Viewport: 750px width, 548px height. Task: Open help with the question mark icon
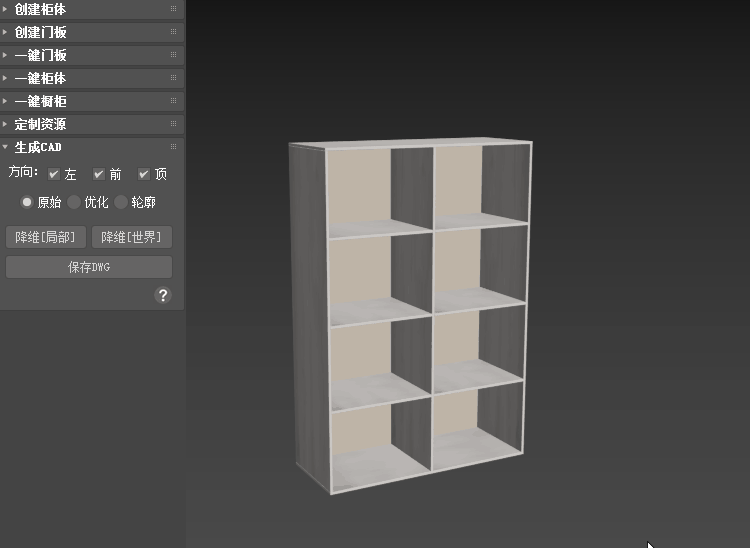click(163, 295)
